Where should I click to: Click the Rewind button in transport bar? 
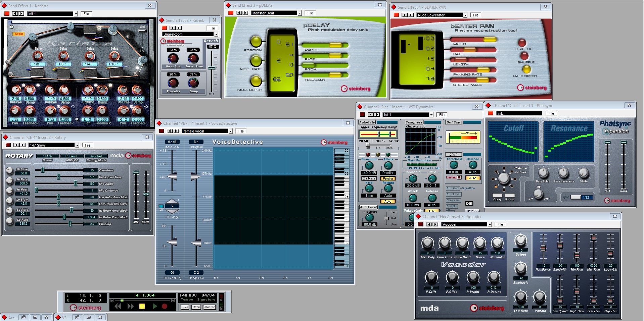[x=118, y=306]
